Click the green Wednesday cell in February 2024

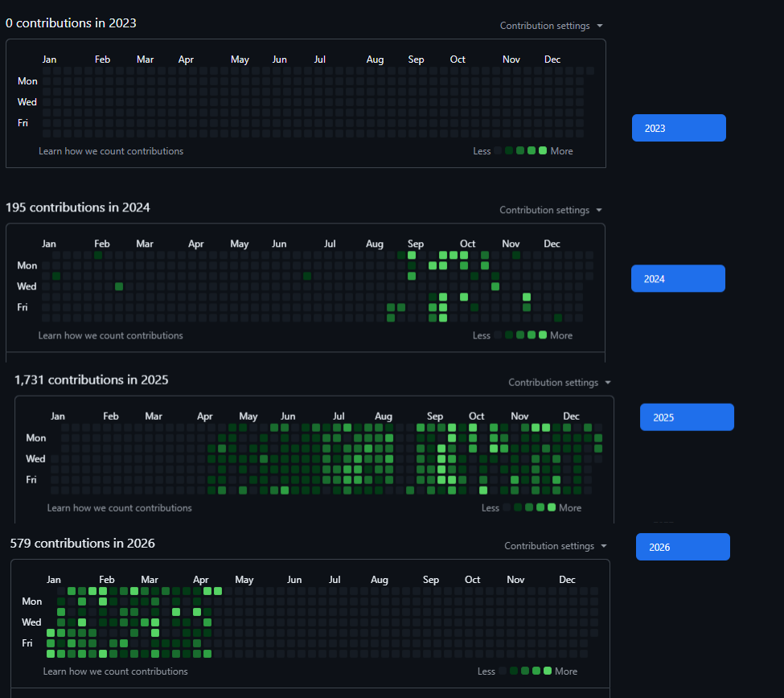coord(119,286)
